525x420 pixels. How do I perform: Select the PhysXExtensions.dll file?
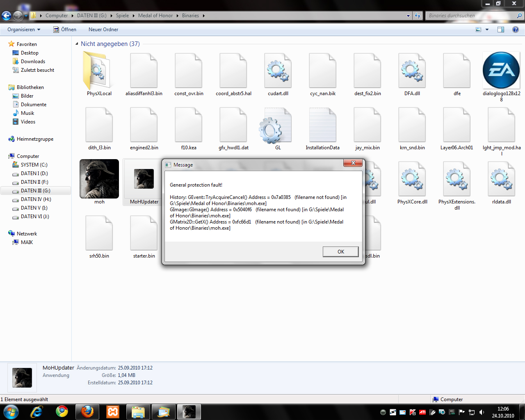[457, 185]
